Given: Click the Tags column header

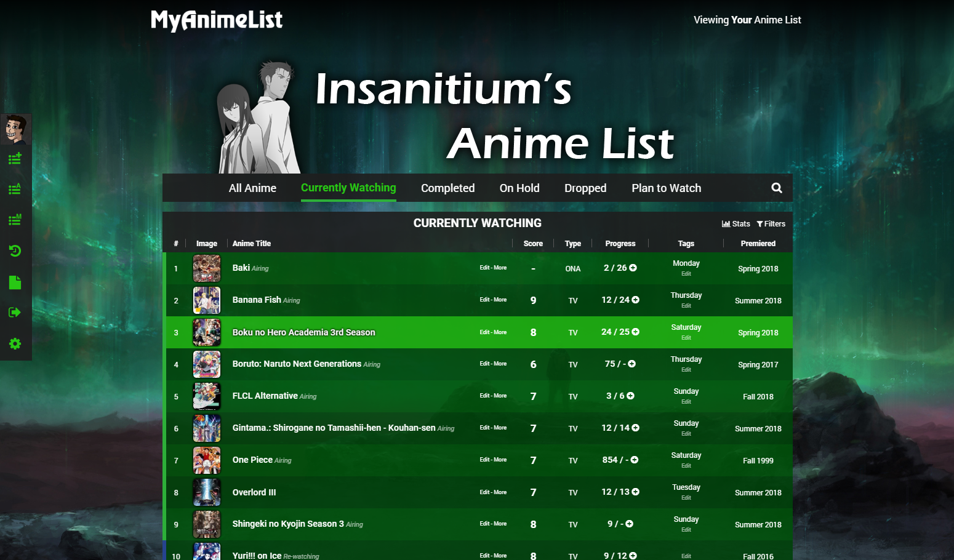Looking at the screenshot, I should pyautogui.click(x=686, y=244).
